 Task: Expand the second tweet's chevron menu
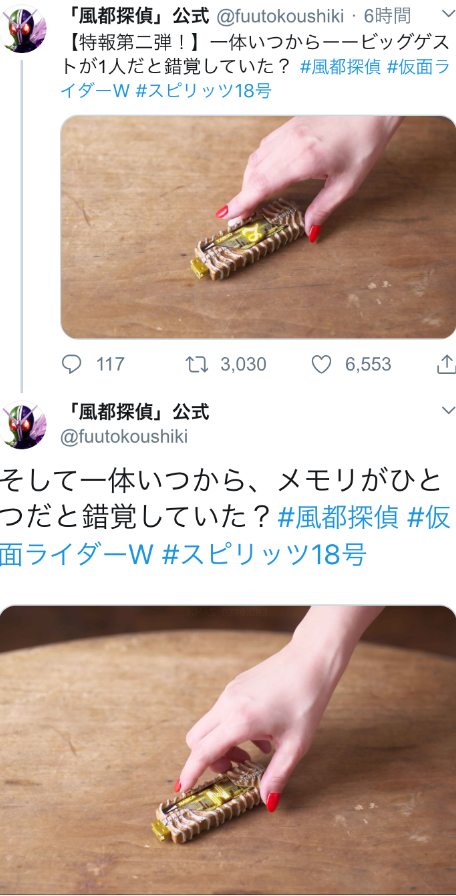coord(448,410)
